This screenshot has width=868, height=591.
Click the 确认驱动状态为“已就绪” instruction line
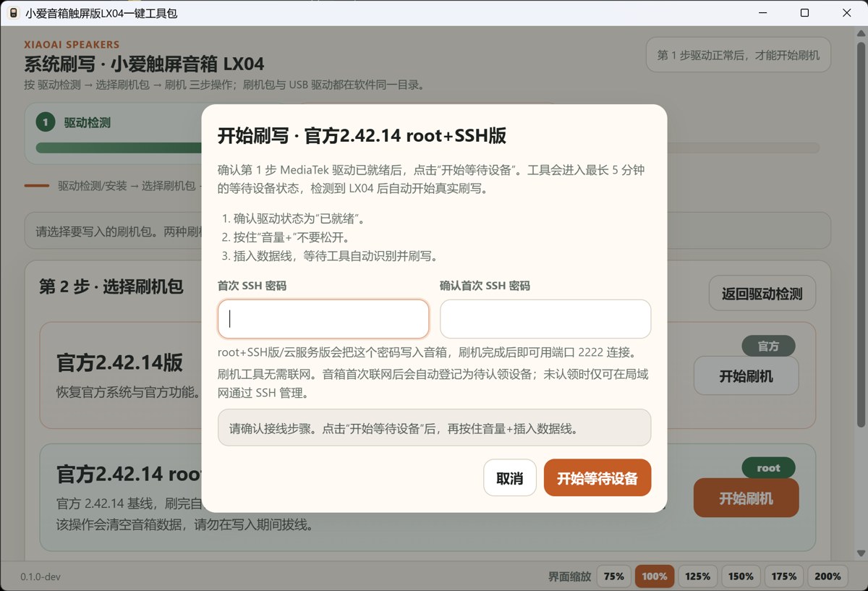[294, 218]
